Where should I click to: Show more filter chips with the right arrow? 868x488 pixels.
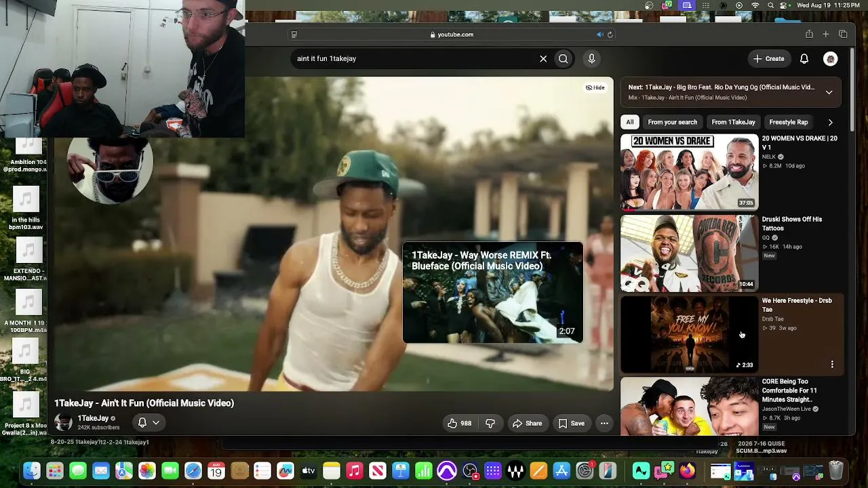point(830,123)
